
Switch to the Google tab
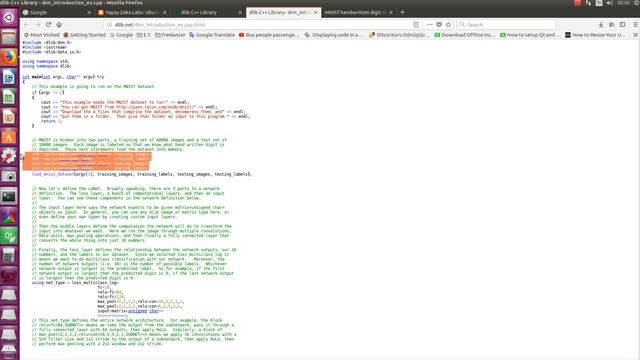click(x=57, y=12)
